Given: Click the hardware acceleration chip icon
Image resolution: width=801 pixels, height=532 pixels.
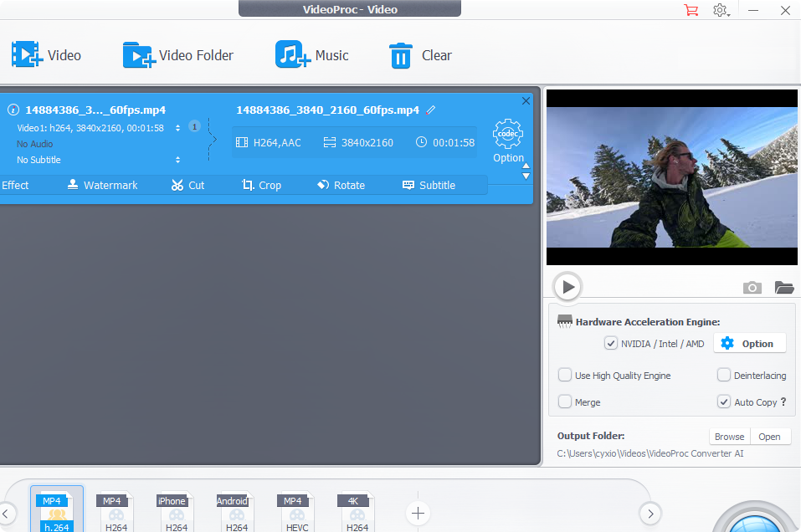Looking at the screenshot, I should click(x=564, y=321).
